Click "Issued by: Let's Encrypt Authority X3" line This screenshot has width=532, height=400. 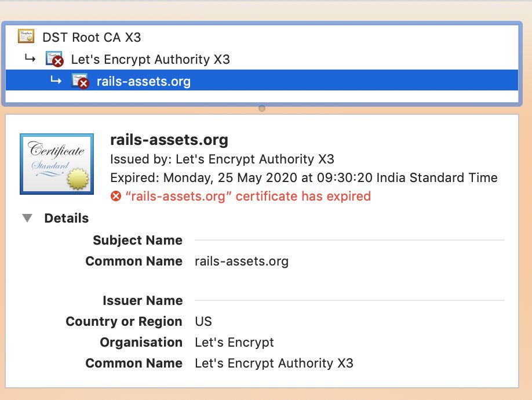(x=222, y=159)
